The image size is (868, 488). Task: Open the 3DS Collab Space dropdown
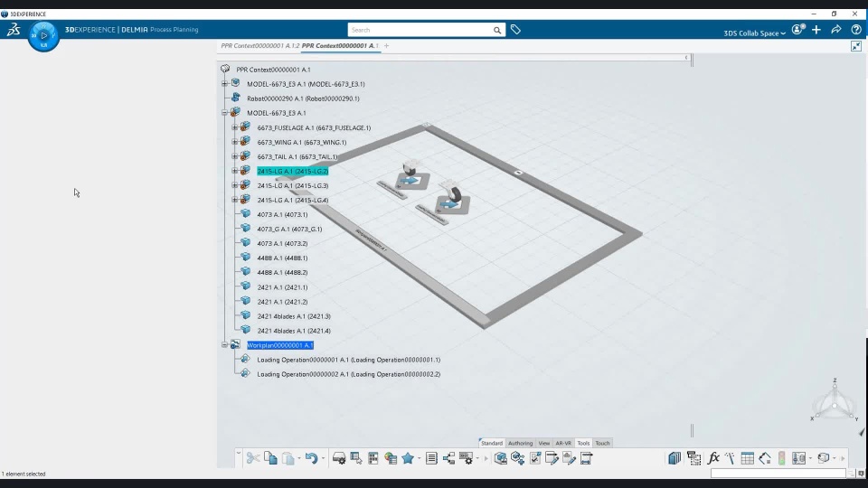pos(754,33)
